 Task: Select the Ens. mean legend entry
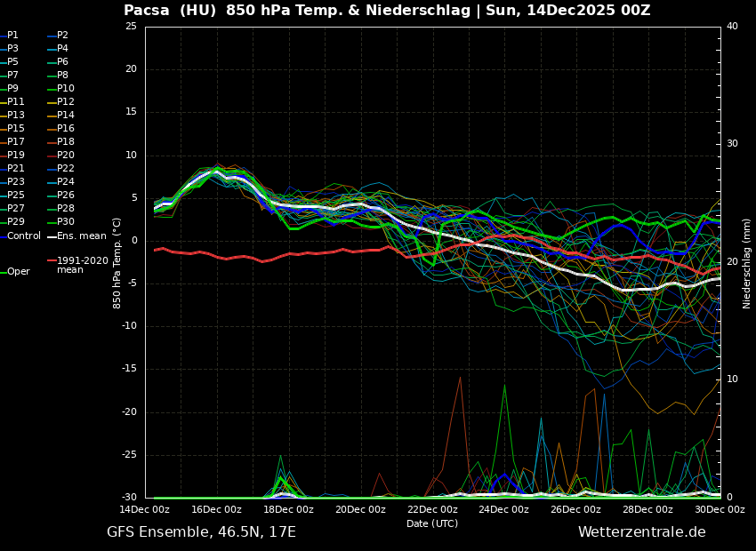pyautogui.click(x=81, y=236)
